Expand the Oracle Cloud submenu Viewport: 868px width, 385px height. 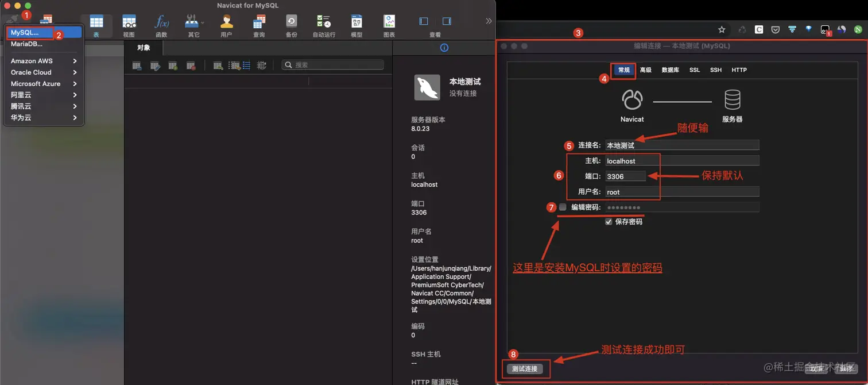pyautogui.click(x=45, y=72)
